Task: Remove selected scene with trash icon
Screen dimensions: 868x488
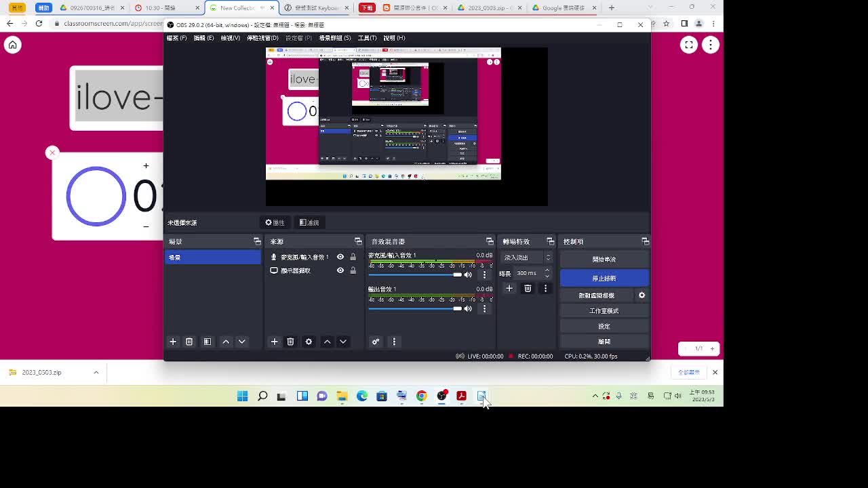Action: pos(189,342)
